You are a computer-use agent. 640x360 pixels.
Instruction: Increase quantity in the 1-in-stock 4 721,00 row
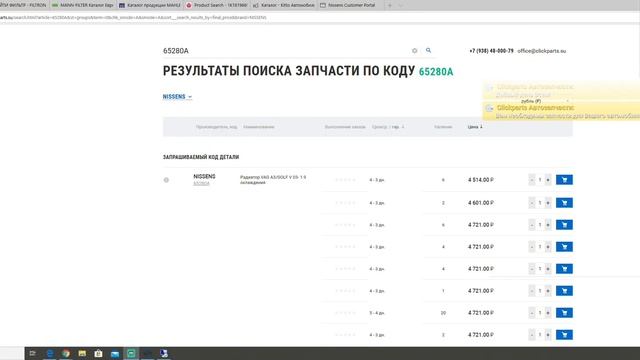548,291
